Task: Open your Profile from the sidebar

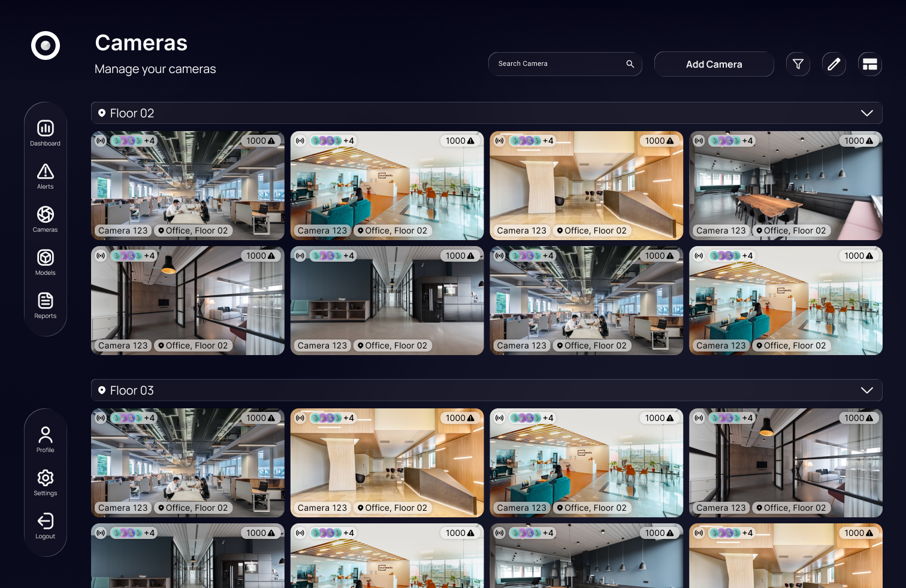Action: 45,435
